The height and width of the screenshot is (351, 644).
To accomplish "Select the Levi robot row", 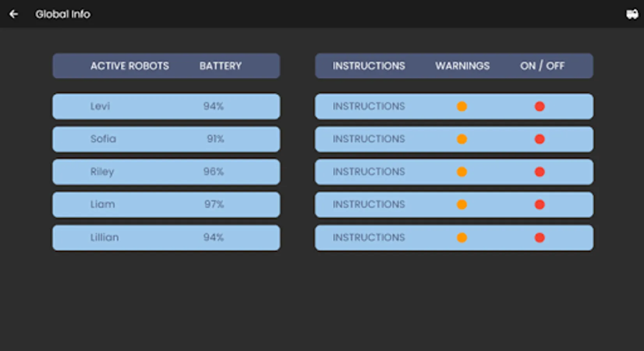I will [x=166, y=106].
